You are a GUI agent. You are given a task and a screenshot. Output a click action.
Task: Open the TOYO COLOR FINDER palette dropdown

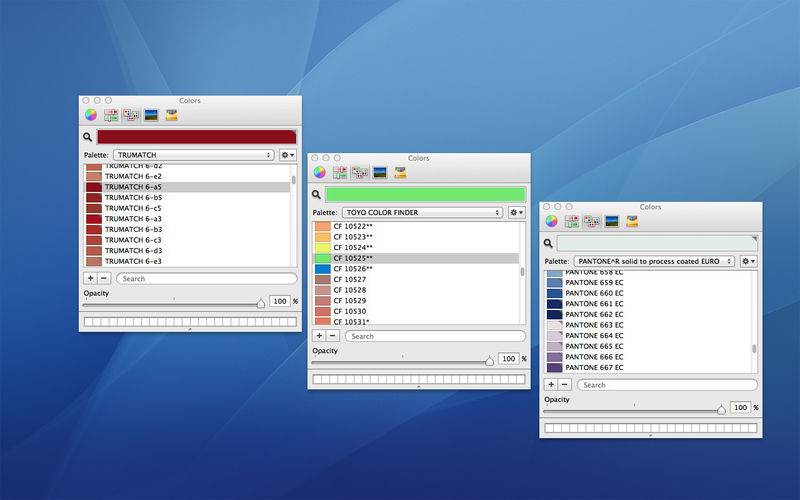tap(422, 212)
